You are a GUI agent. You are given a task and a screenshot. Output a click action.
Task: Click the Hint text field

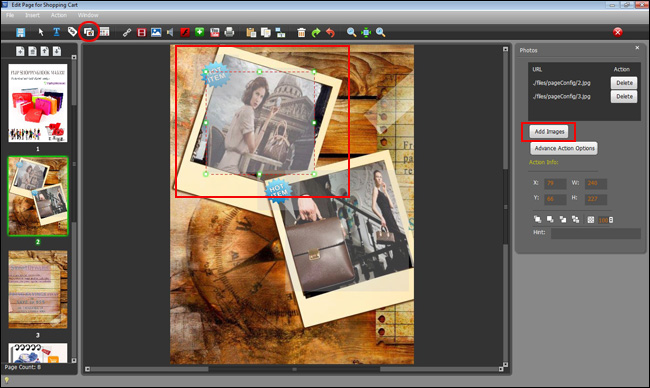coord(596,233)
